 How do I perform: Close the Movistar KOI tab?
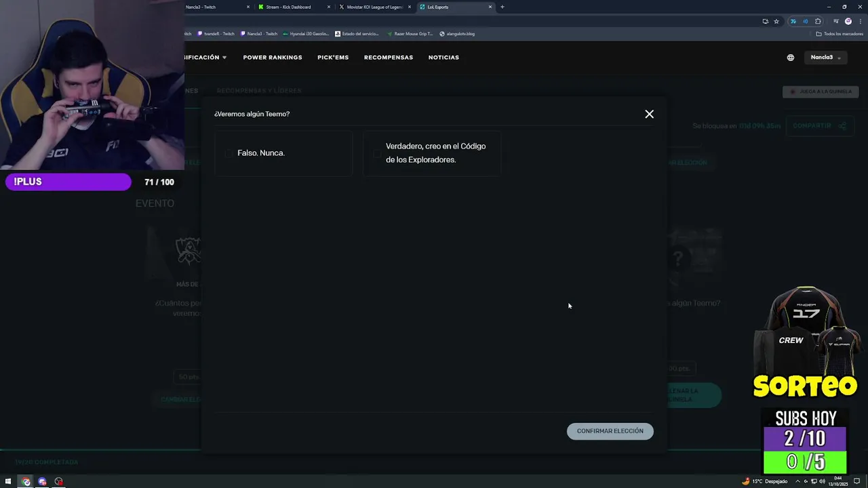point(410,7)
